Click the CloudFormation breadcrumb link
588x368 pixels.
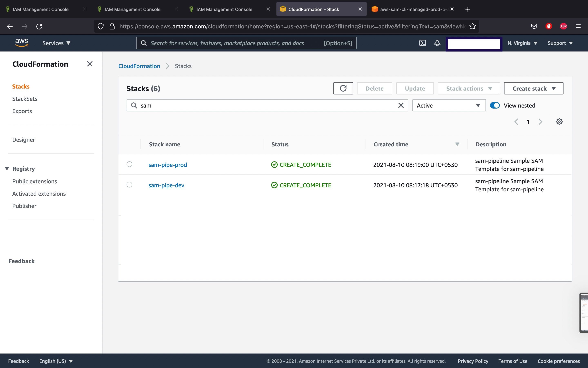pos(139,66)
